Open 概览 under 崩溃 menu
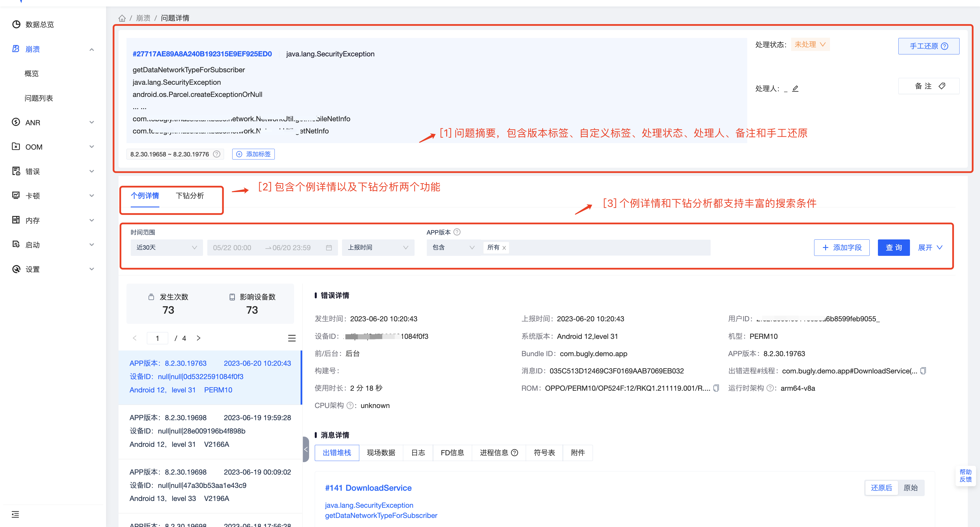This screenshot has width=980, height=527. [x=31, y=73]
